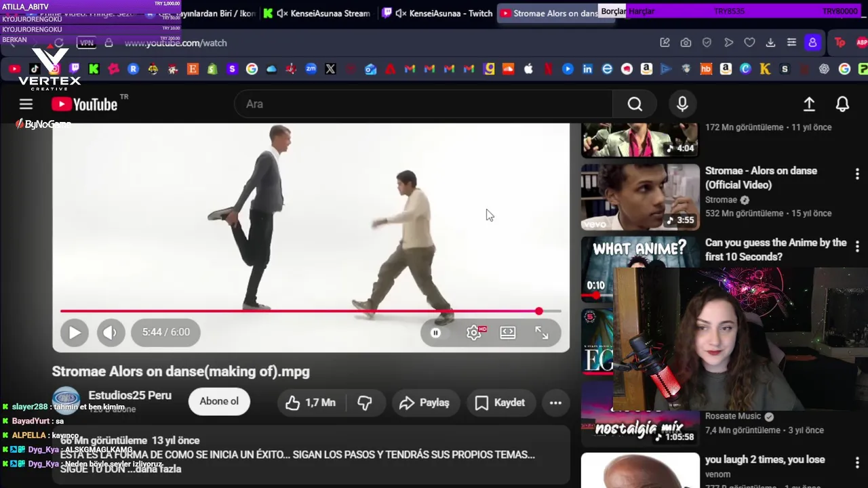Open the notifications bell

click(x=842, y=104)
